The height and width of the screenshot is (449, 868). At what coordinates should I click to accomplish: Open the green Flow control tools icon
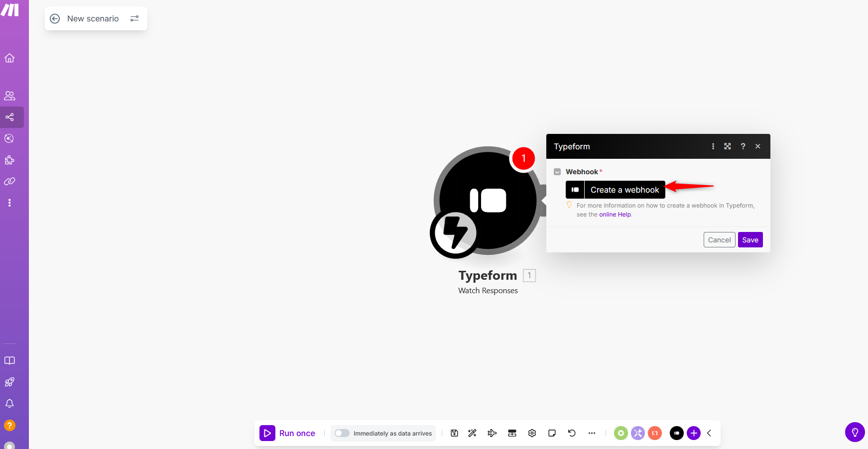[x=620, y=433]
